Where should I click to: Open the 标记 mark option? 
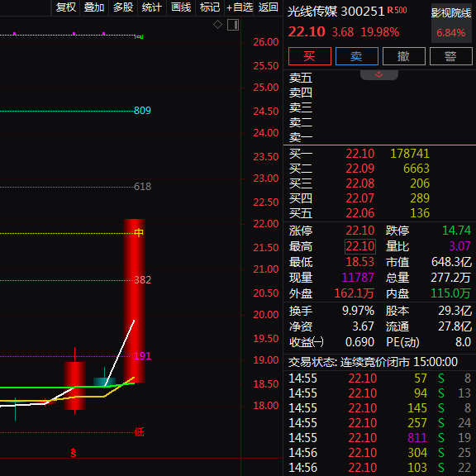point(209,7)
